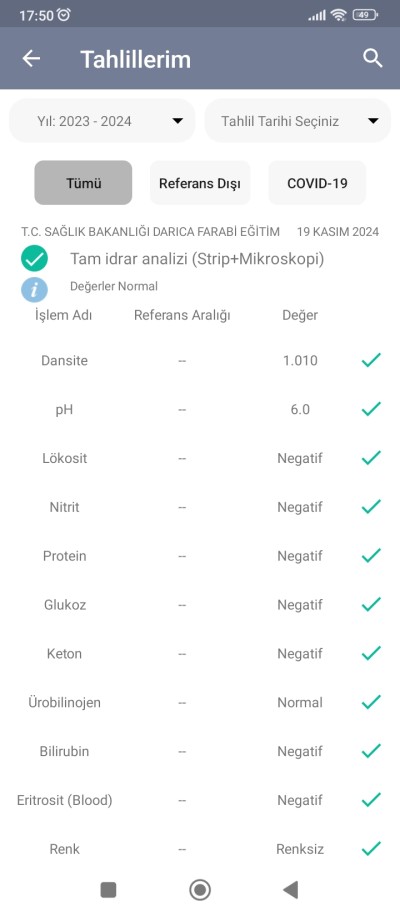Select the Protein result row

coord(200,556)
